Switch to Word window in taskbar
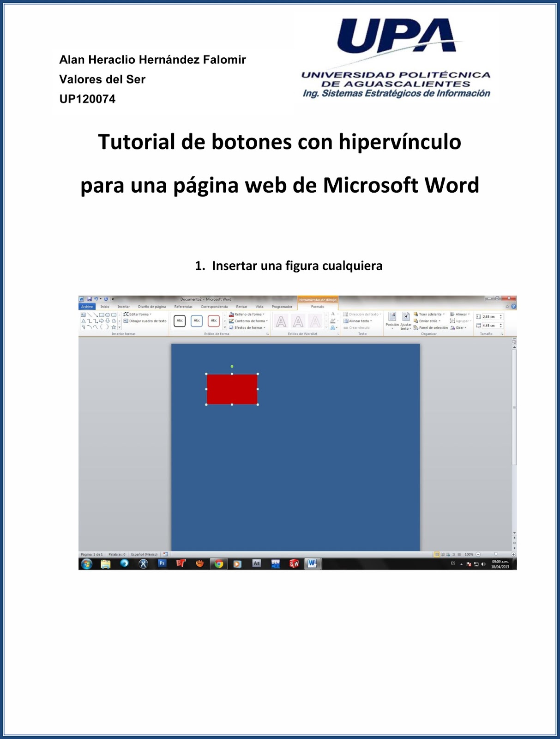The width and height of the screenshot is (560, 739). 313,563
